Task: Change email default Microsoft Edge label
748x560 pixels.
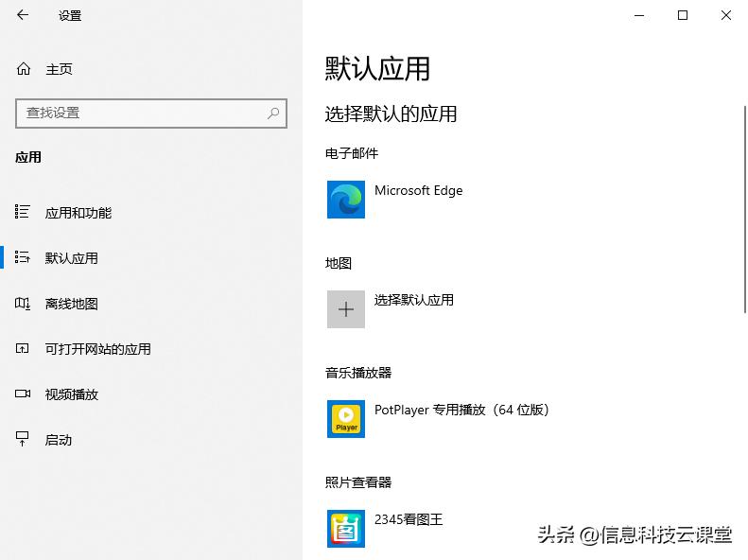Action: (418, 190)
